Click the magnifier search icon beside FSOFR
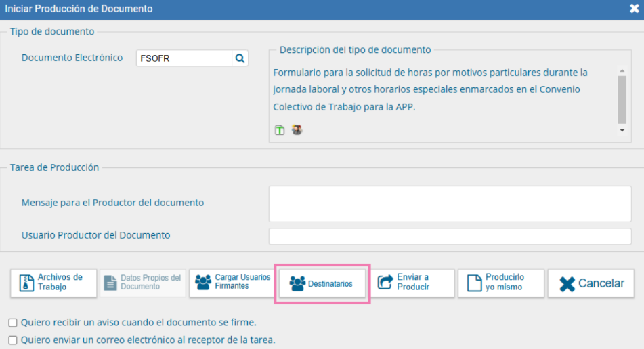This screenshot has height=349, width=644. coord(240,58)
